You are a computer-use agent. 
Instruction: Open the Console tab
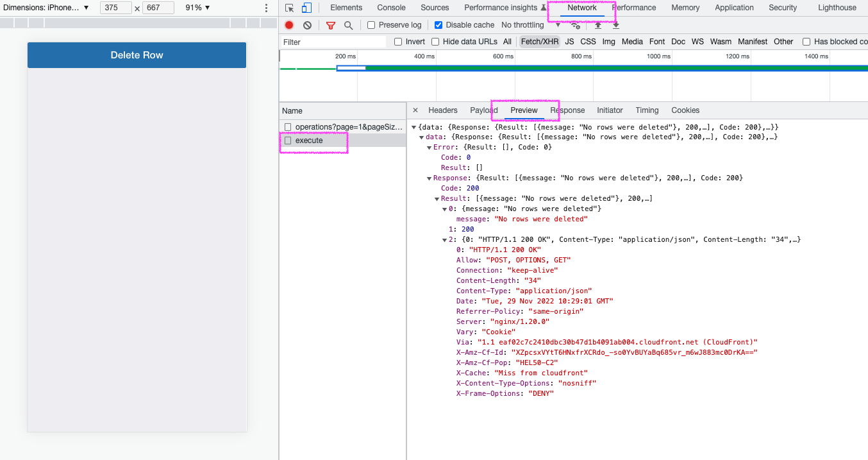pyautogui.click(x=391, y=8)
